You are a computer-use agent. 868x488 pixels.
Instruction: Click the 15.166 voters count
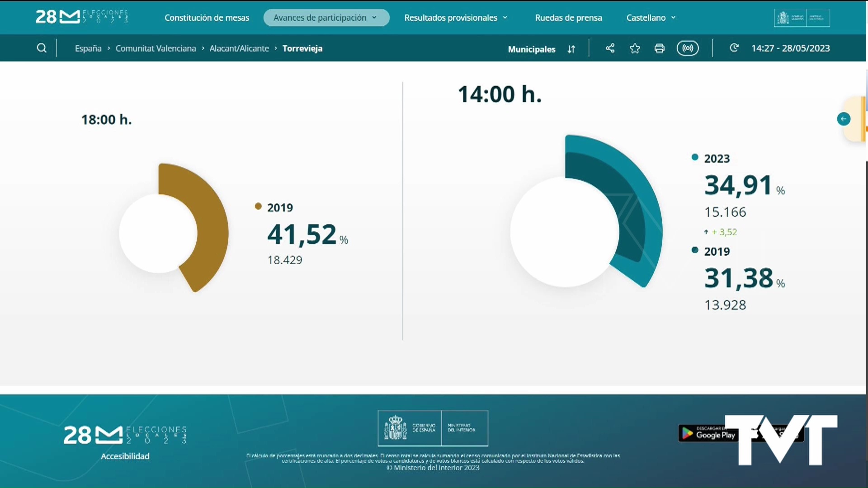(725, 212)
